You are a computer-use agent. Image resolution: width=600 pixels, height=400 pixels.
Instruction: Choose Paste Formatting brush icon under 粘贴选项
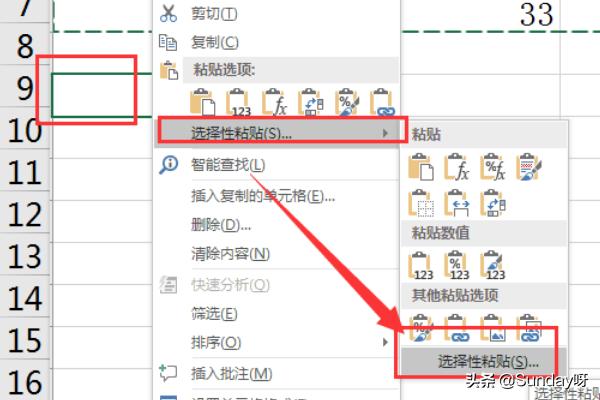click(x=347, y=102)
